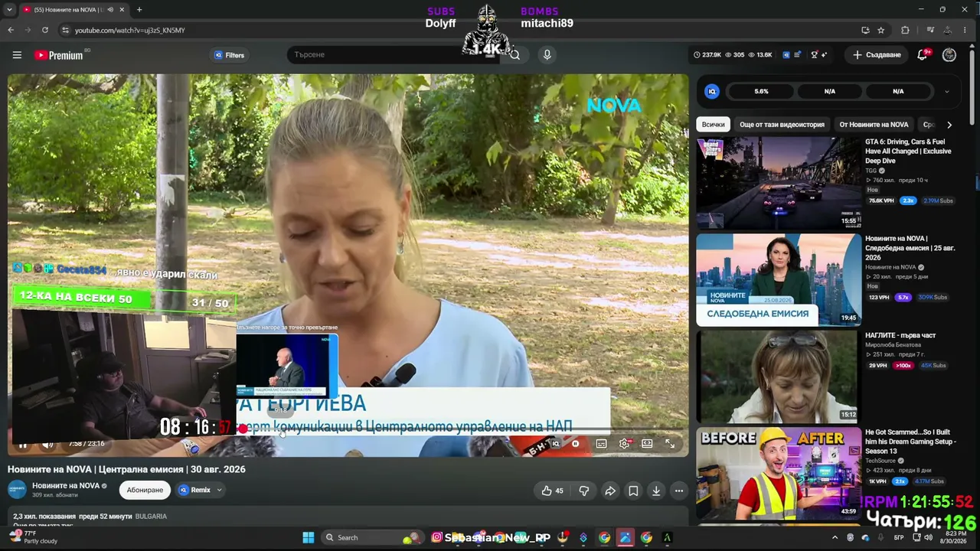The width and height of the screenshot is (980, 551).
Task: Expand the Remix dropdown arrow
Action: 219,490
